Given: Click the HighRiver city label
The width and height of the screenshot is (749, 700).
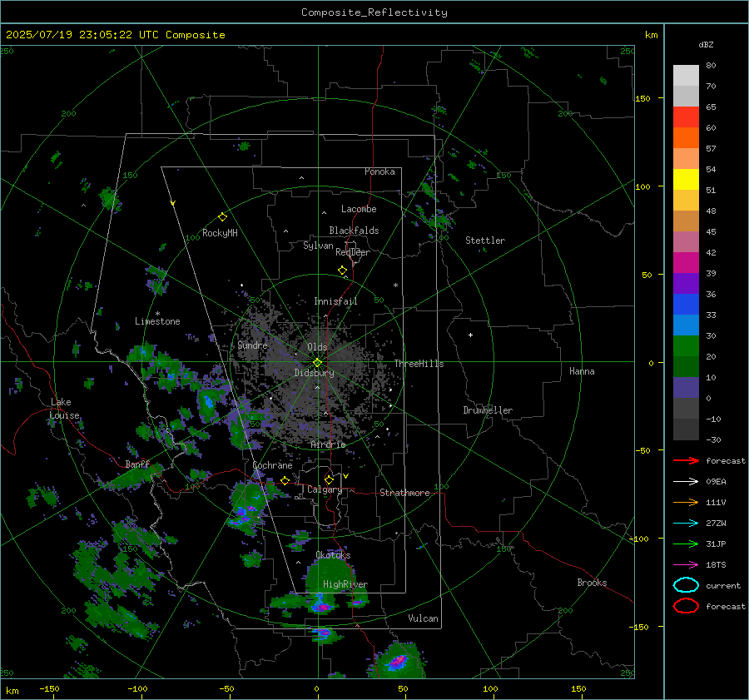Looking at the screenshot, I should coord(345,584).
